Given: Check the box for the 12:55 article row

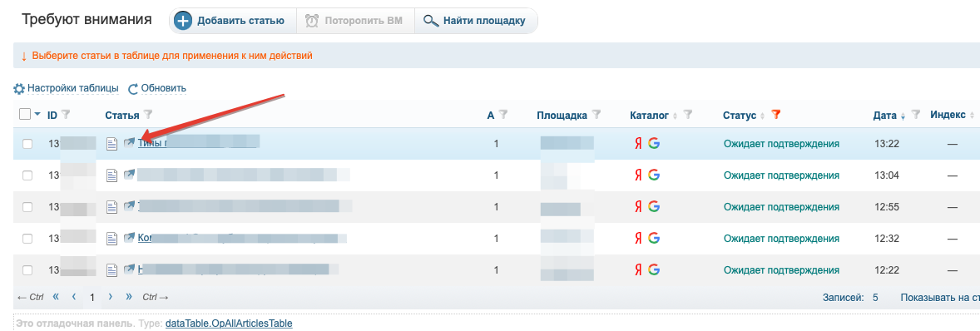Looking at the screenshot, I should click(27, 207).
